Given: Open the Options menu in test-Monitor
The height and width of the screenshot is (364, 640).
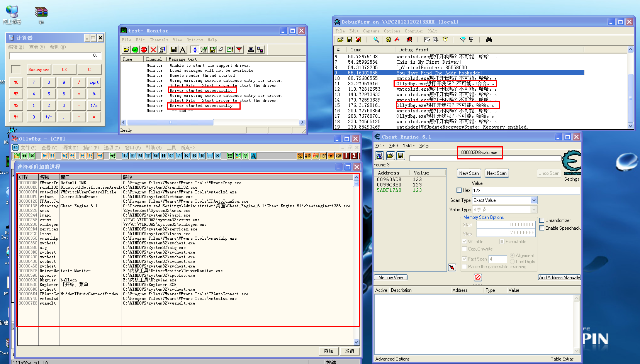Looking at the screenshot, I should pos(195,40).
